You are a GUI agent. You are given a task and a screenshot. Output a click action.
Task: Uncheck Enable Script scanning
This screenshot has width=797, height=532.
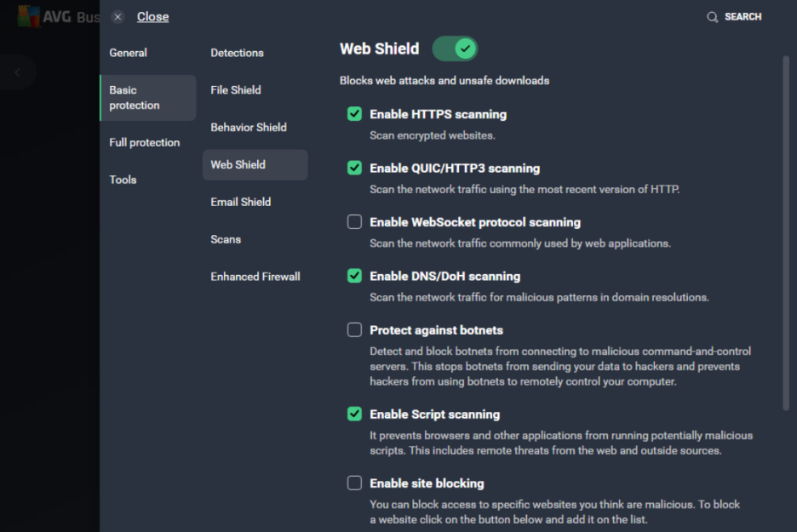[x=354, y=414]
